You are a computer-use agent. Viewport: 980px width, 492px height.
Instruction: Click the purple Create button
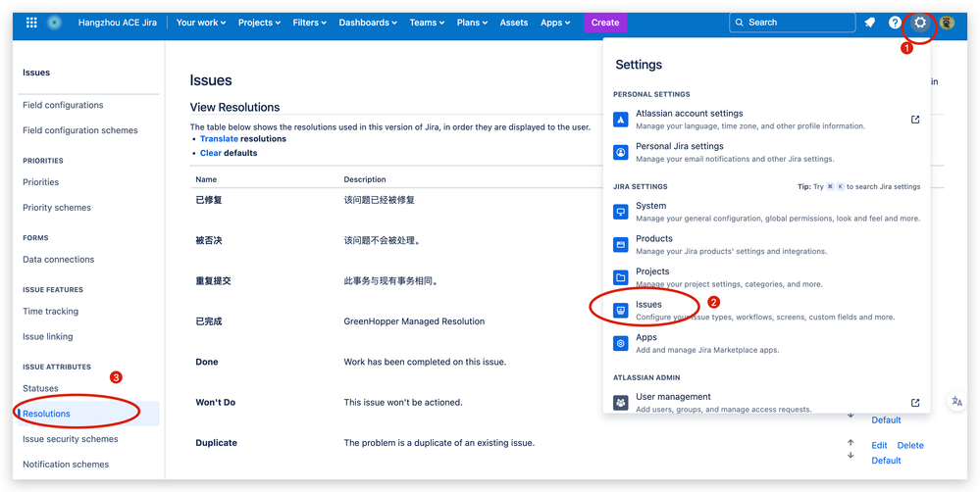tap(605, 23)
